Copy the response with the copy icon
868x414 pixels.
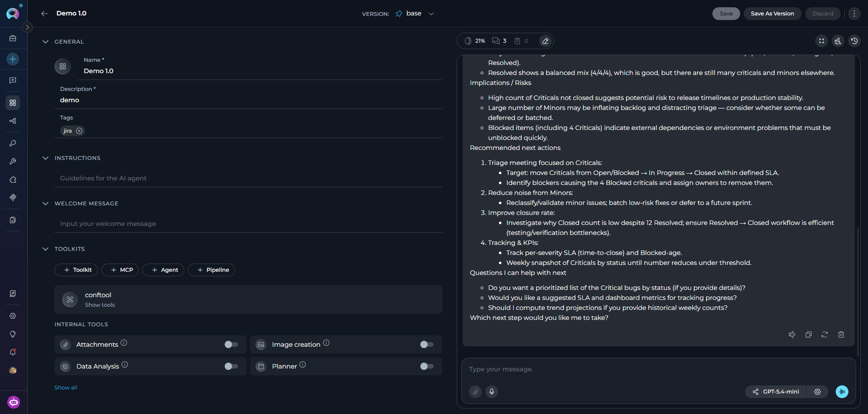808,334
